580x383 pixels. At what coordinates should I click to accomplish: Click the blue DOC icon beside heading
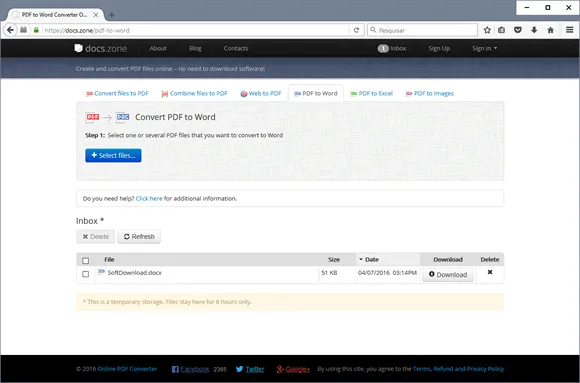point(122,117)
